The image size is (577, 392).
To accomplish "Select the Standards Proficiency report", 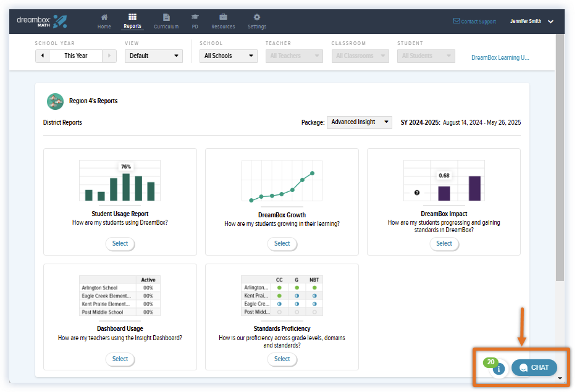I will 282,359.
